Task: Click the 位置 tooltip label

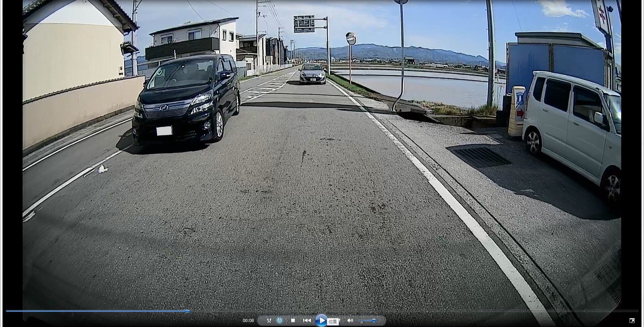Action: pyautogui.click(x=332, y=322)
